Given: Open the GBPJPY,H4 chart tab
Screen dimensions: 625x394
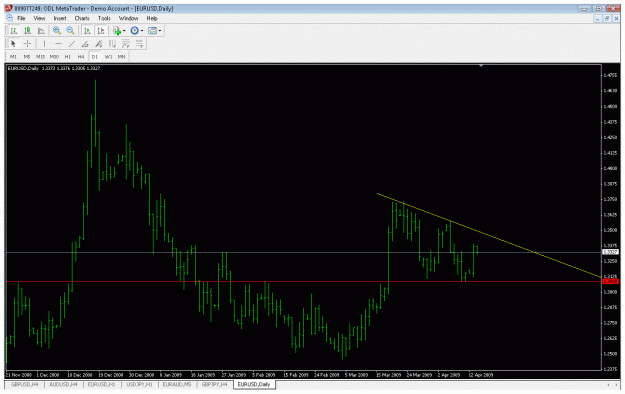Looking at the screenshot, I should (214, 385).
